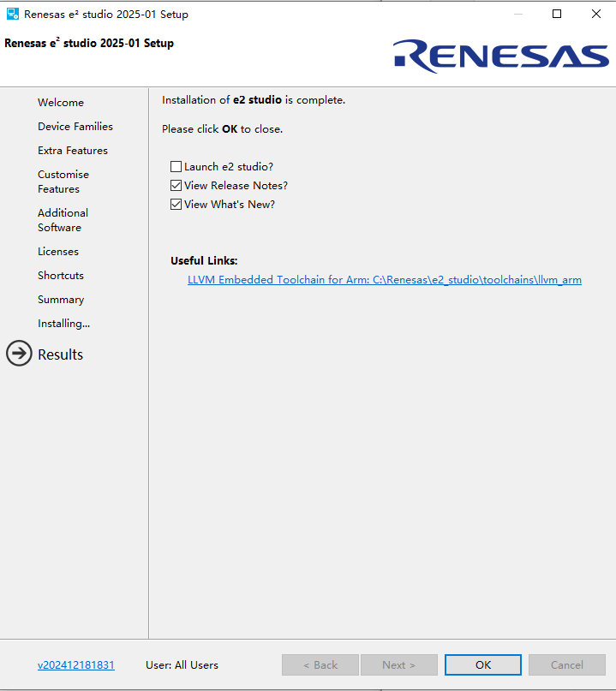
Task: Select the Installing... step
Action: [x=63, y=324]
